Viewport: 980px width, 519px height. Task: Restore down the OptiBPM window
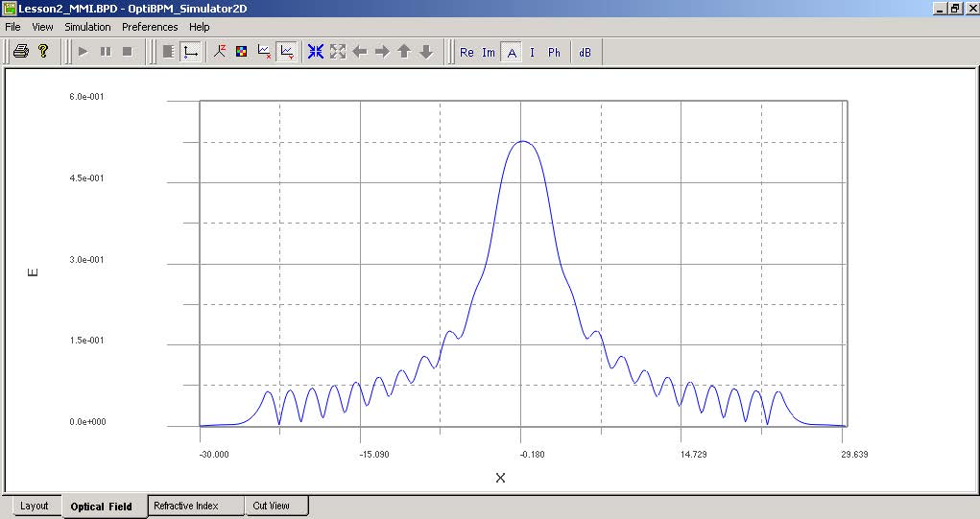point(954,8)
